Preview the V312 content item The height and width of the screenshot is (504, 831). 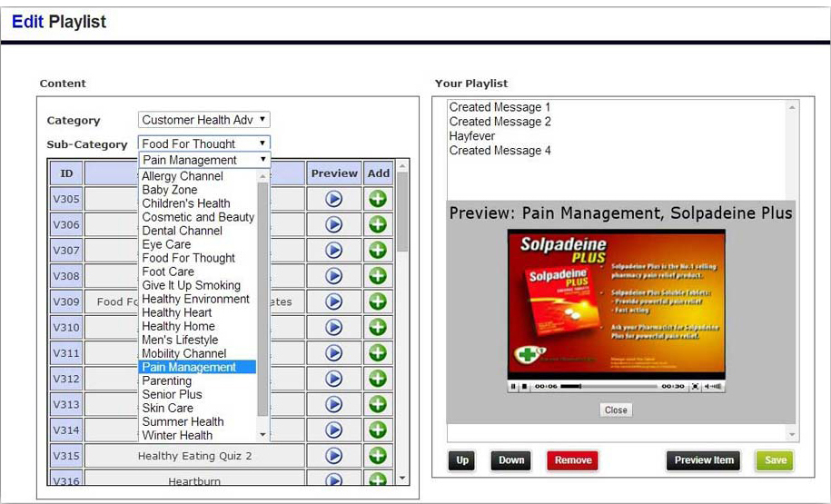pyautogui.click(x=333, y=379)
